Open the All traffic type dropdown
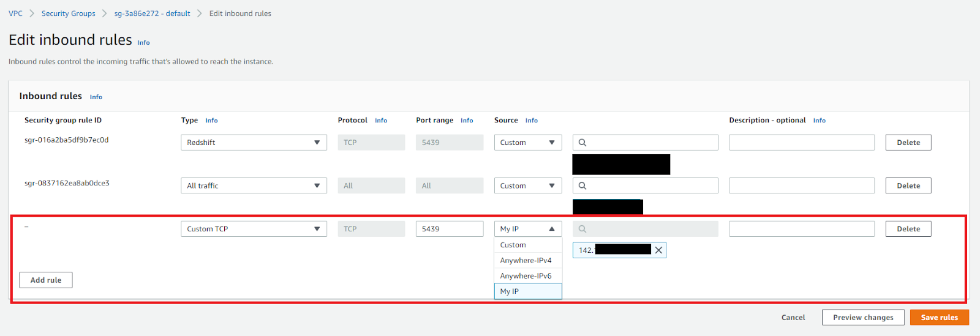Viewport: 980px width, 336px height. pyautogui.click(x=254, y=186)
